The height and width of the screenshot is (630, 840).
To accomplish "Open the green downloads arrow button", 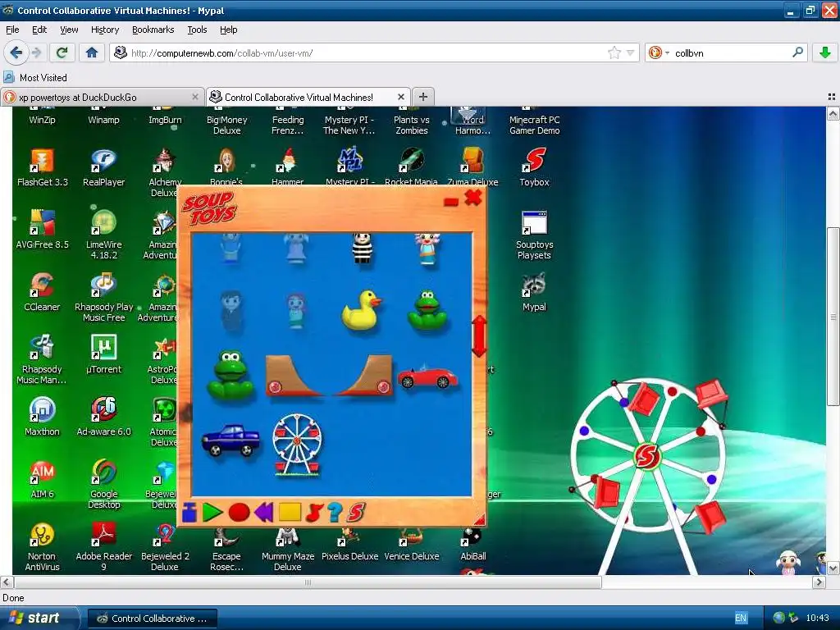I will click(825, 52).
